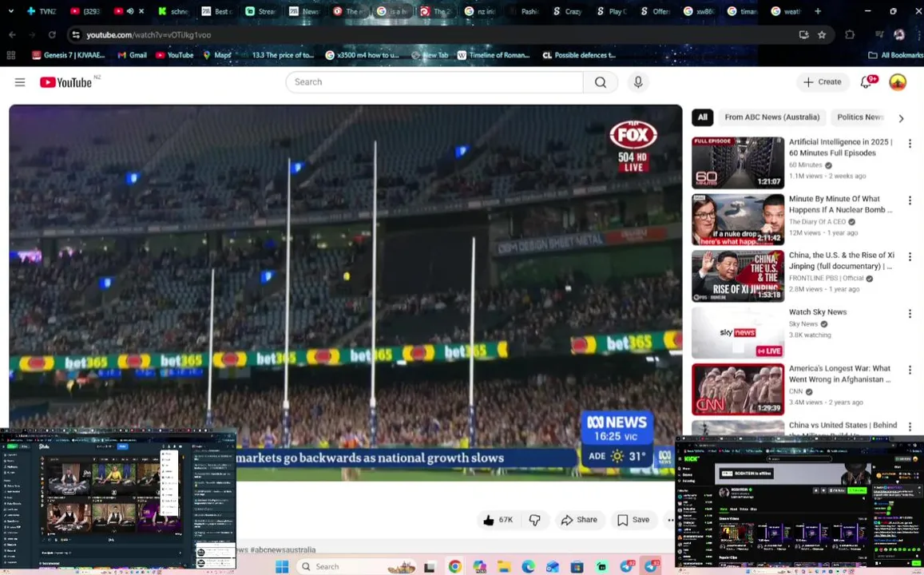924x575 pixels.
Task: Open Rise of Xi Jinping thumbnail
Action: coord(738,276)
